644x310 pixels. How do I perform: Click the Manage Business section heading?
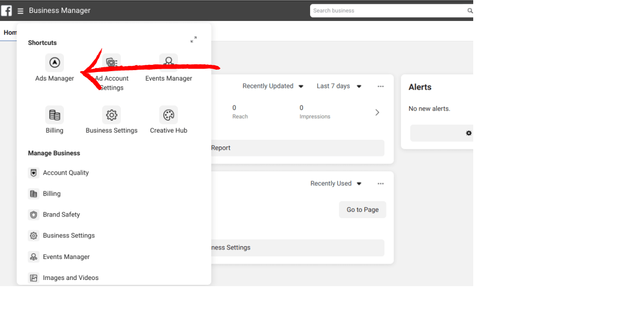54,153
